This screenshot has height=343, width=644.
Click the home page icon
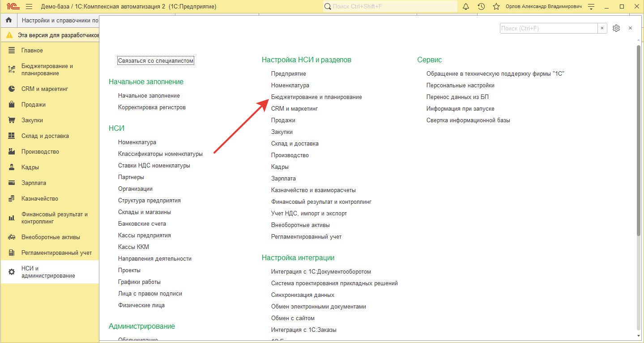click(x=9, y=20)
